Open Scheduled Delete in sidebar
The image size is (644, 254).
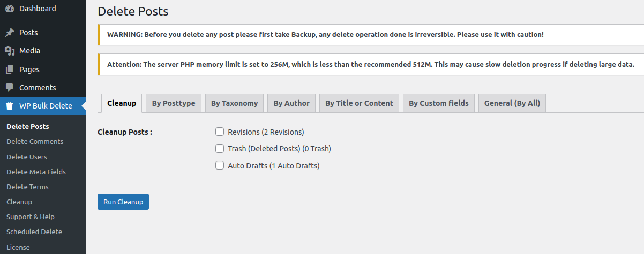coord(34,232)
